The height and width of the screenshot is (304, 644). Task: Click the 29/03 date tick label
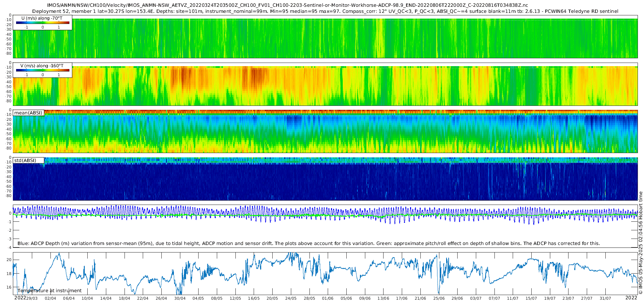(32, 298)
